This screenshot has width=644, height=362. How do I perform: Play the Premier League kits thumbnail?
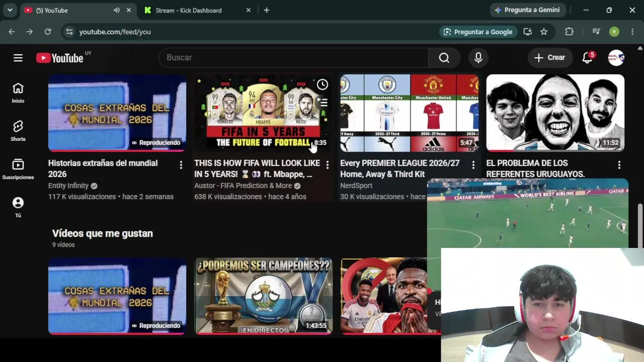(409, 113)
